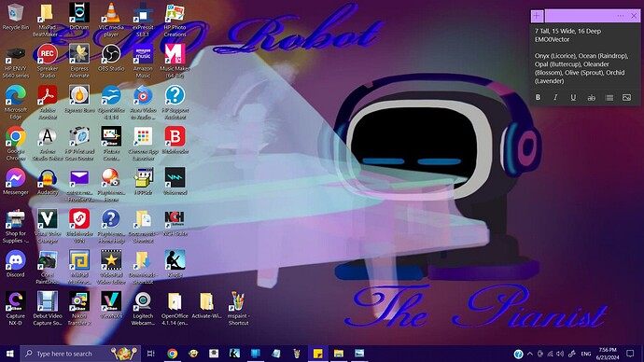644x362 pixels.
Task: Launch Express Burn shortcut
Action: [x=79, y=99]
